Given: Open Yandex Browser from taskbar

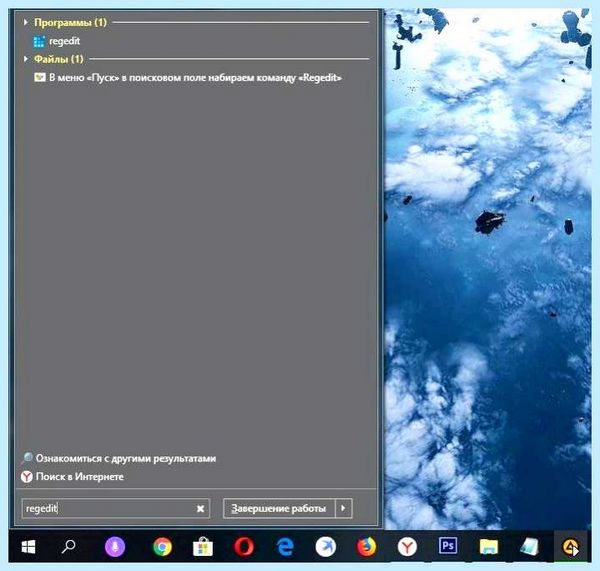Looking at the screenshot, I should pyautogui.click(x=407, y=547).
